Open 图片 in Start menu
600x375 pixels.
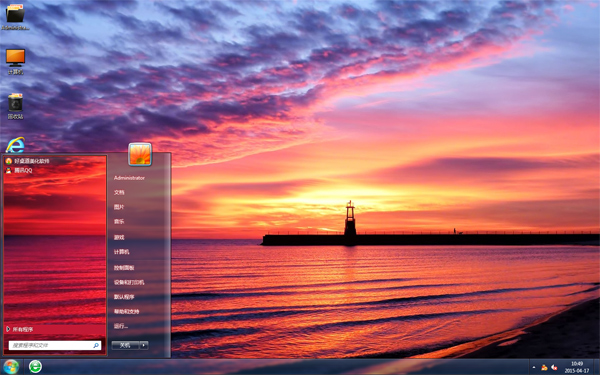[119, 207]
